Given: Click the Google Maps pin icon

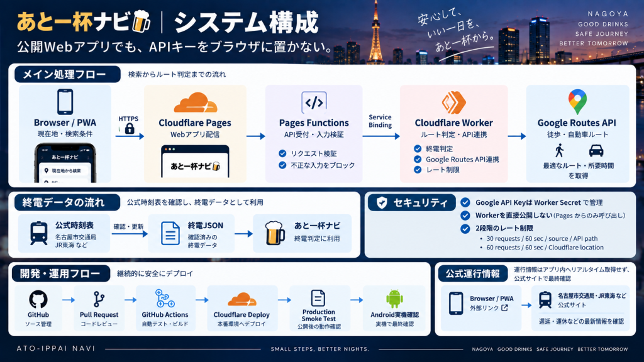Looking at the screenshot, I should 577,102.
